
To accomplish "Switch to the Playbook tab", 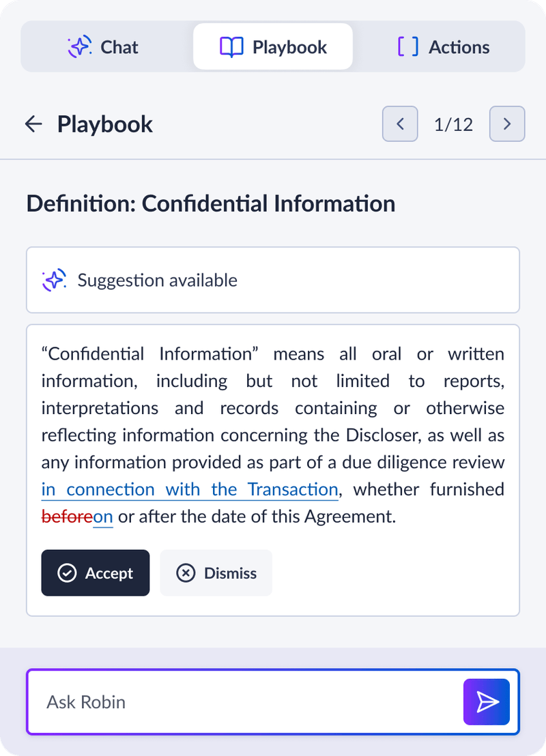I will coord(273,46).
